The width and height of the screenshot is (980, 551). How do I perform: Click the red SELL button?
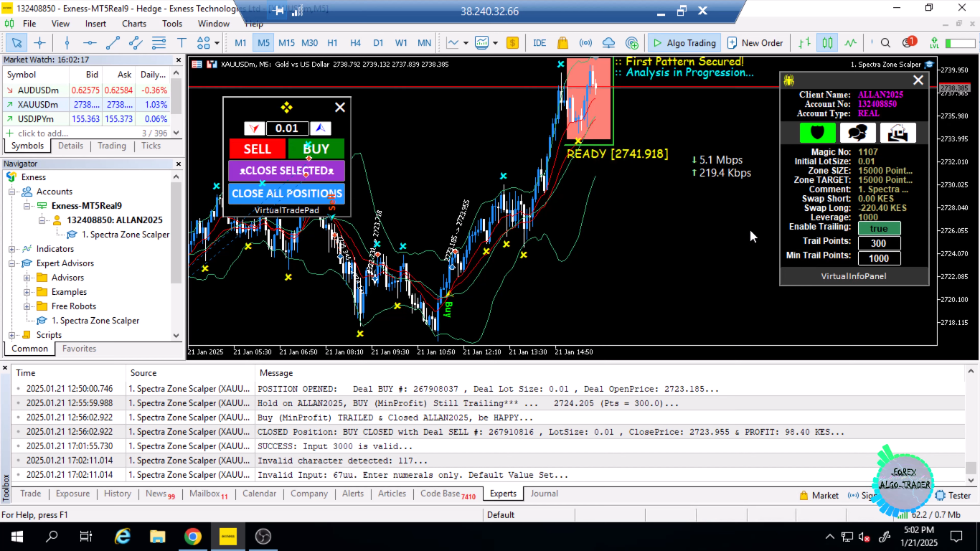(x=258, y=149)
